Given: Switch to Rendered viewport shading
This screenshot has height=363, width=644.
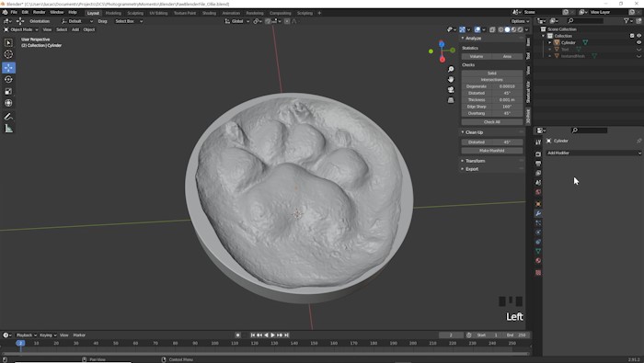Looking at the screenshot, I should [520, 29].
